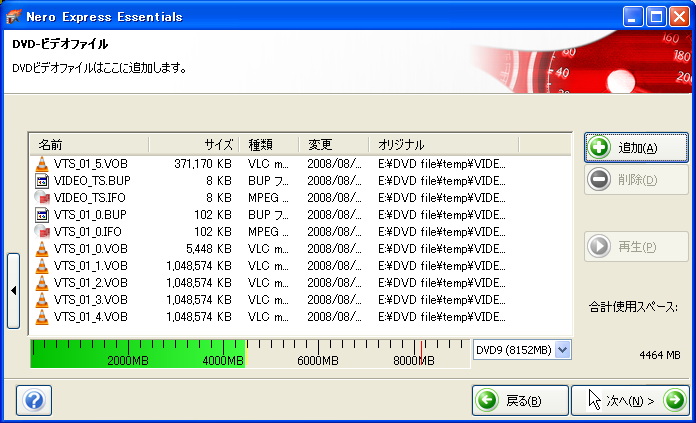Expand the left side panel arrow
Image resolution: width=696 pixels, height=423 pixels.
pos(14,290)
